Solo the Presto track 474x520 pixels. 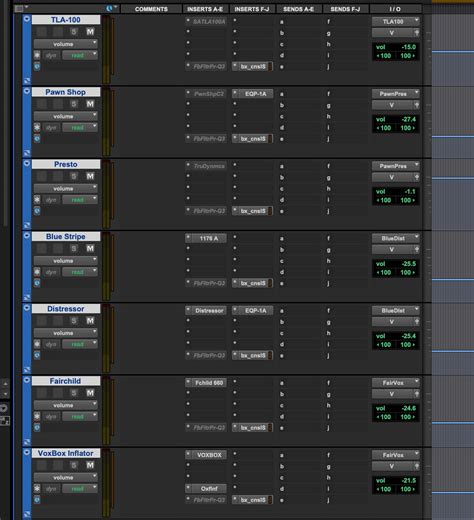[x=74, y=176]
